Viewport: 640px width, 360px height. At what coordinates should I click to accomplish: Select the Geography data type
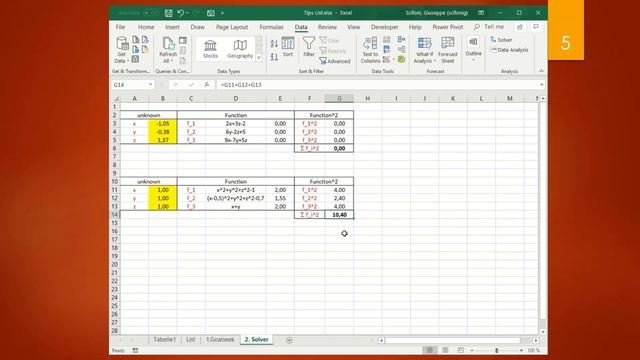coord(240,49)
